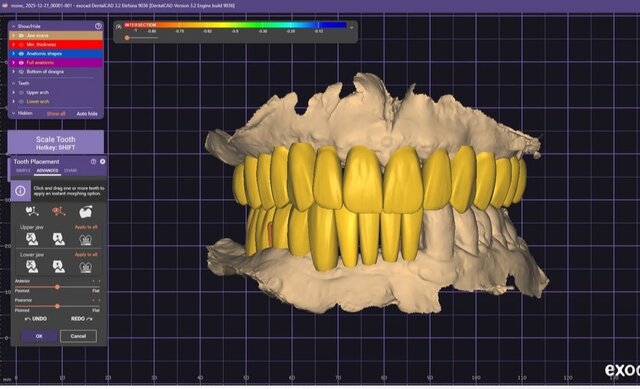Expand the Min. thickness row arrow

click(13, 44)
